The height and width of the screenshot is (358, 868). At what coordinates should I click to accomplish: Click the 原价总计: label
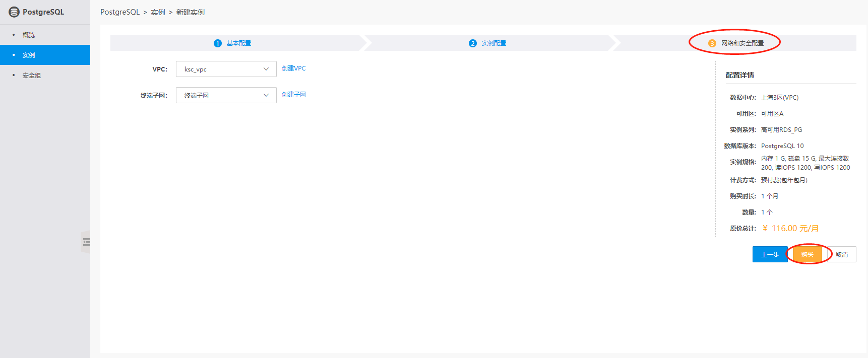[x=743, y=229]
